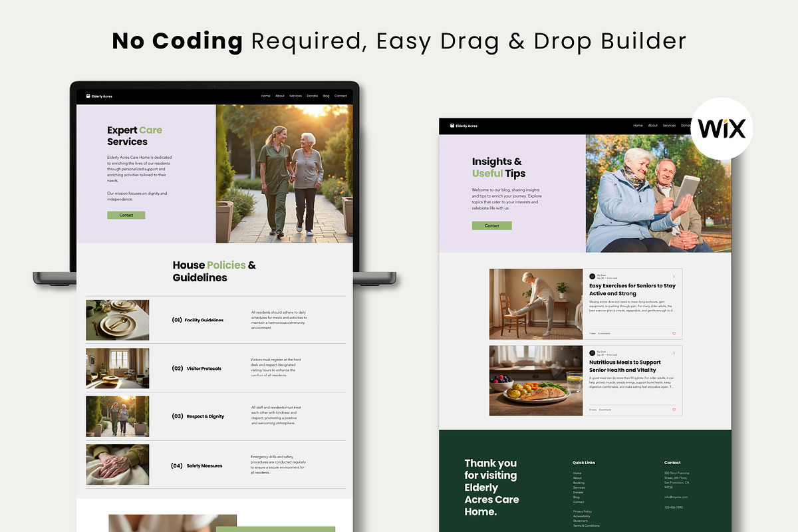The image size is (798, 532).
Task: Open the Home link under Quick Links
Action: click(x=577, y=473)
